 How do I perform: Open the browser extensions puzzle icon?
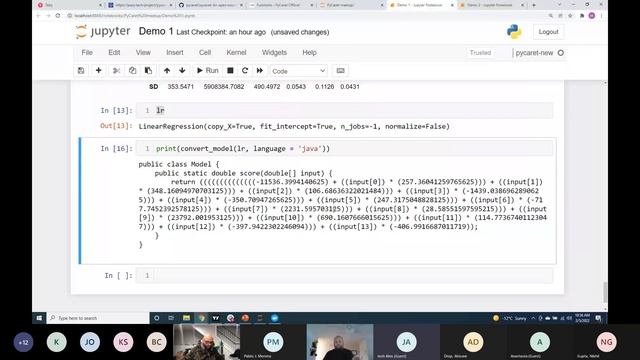(582, 16)
